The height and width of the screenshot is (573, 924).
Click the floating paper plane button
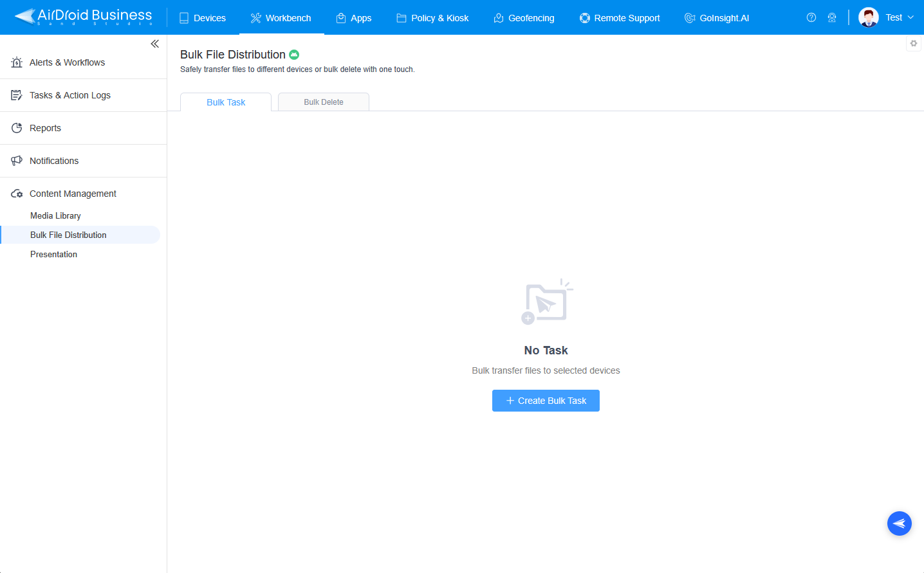[899, 523]
